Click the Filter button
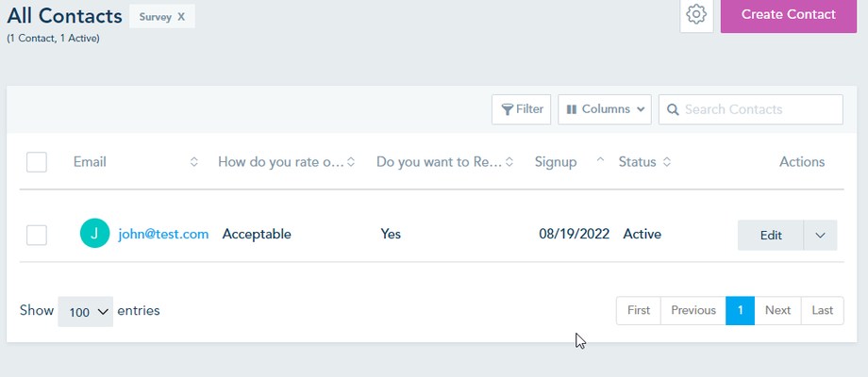Screen dimensions: 868x377 pos(522,109)
